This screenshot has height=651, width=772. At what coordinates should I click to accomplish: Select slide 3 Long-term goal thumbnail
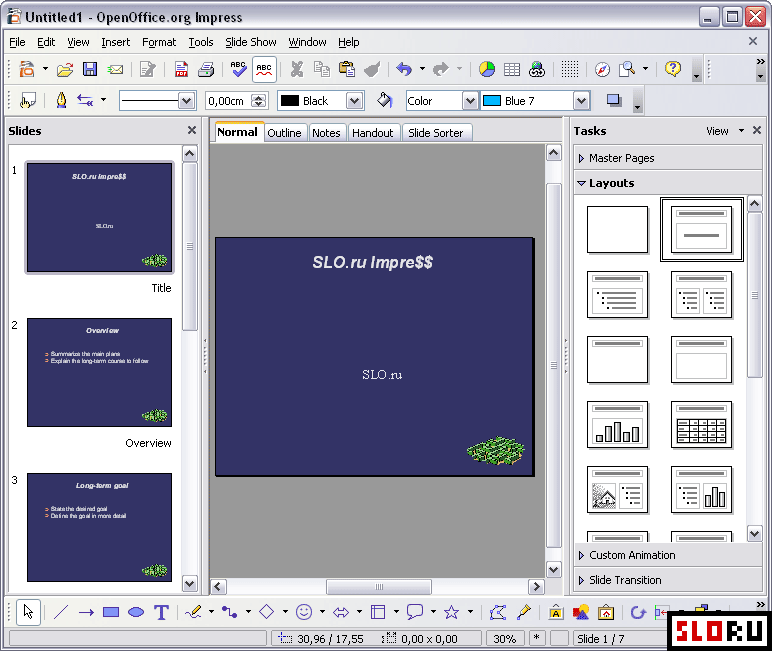tap(99, 527)
